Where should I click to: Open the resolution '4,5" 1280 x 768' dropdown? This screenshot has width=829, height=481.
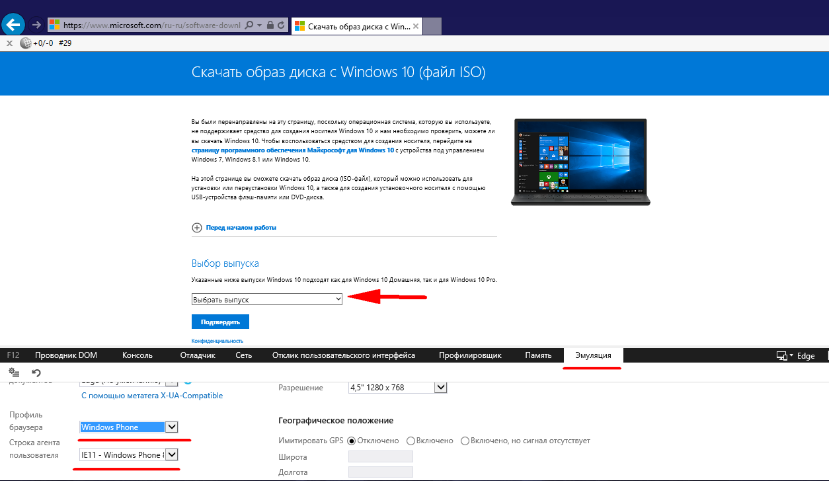pos(398,387)
